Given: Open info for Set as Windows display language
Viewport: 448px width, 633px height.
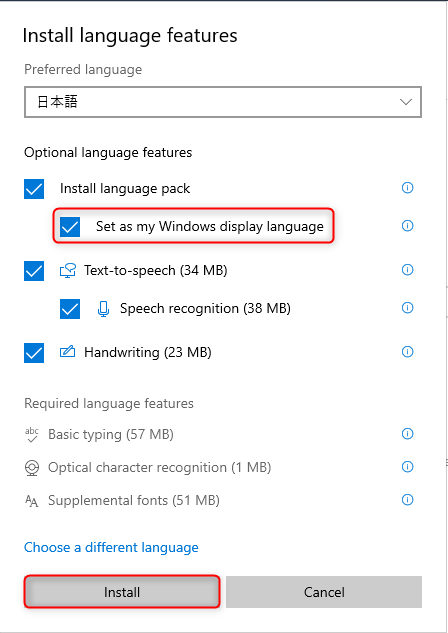Looking at the screenshot, I should (x=407, y=226).
